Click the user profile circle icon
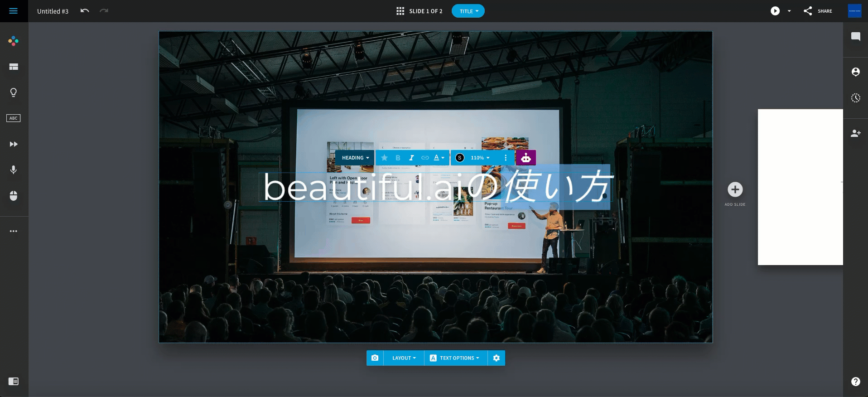The width and height of the screenshot is (868, 397). point(856,72)
